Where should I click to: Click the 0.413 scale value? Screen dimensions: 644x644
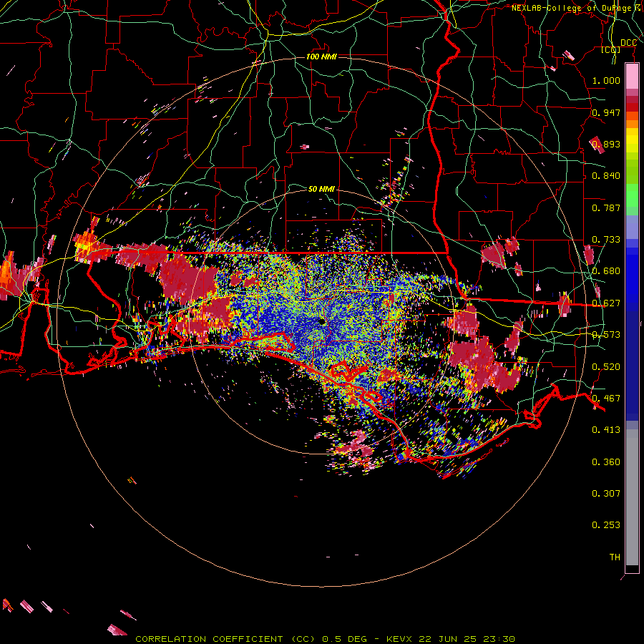coord(606,429)
